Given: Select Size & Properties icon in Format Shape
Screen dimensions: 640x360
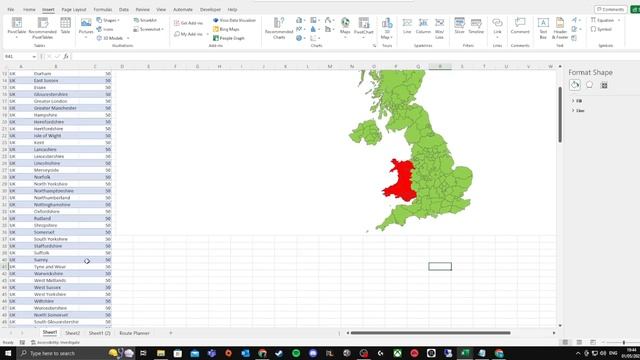Looking at the screenshot, I should [x=604, y=85].
